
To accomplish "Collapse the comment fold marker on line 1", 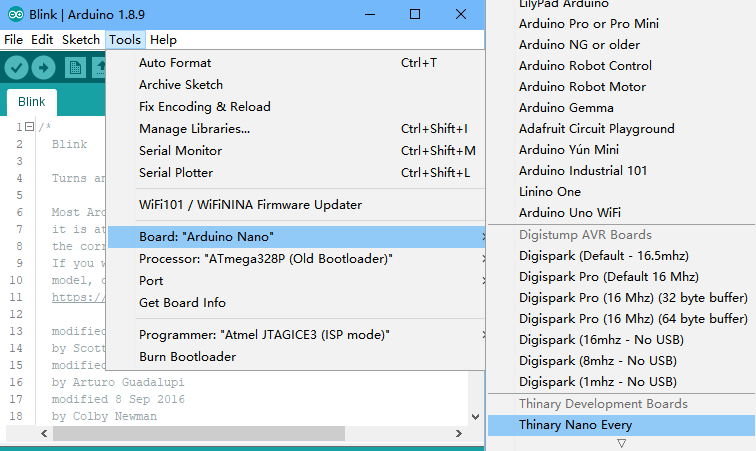I will 29,126.
